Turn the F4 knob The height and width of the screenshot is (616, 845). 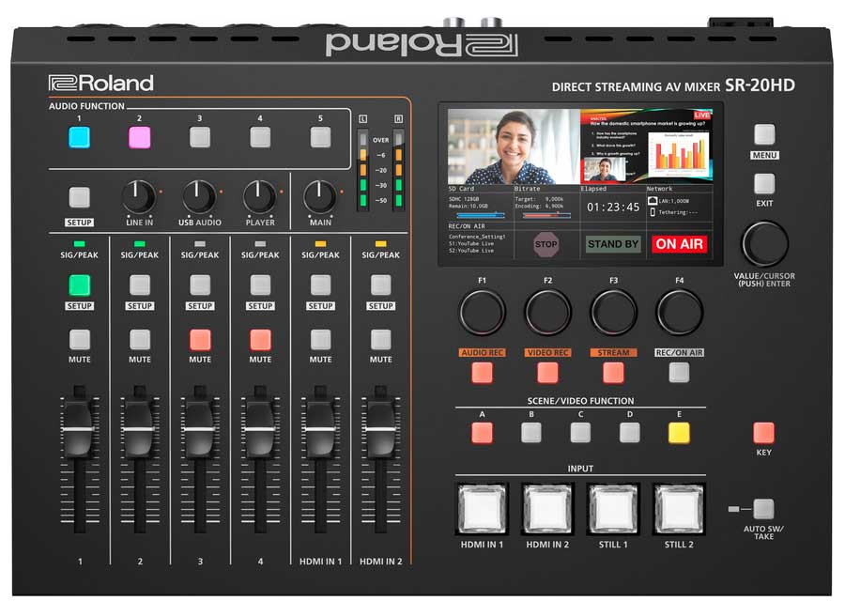pos(679,313)
